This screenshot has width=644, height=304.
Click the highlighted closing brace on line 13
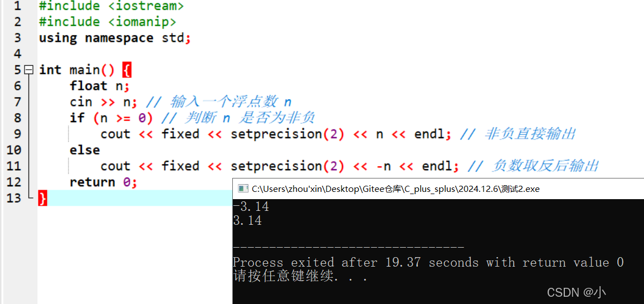43,198
